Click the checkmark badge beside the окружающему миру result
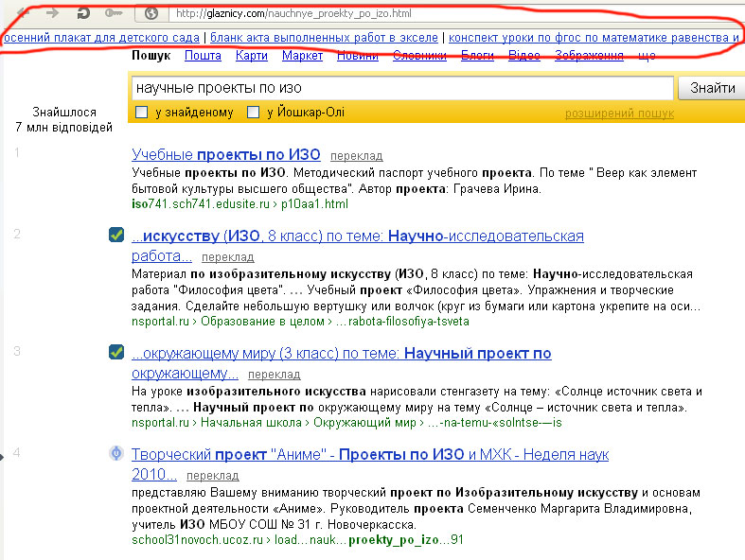745x560 pixels. (x=116, y=352)
